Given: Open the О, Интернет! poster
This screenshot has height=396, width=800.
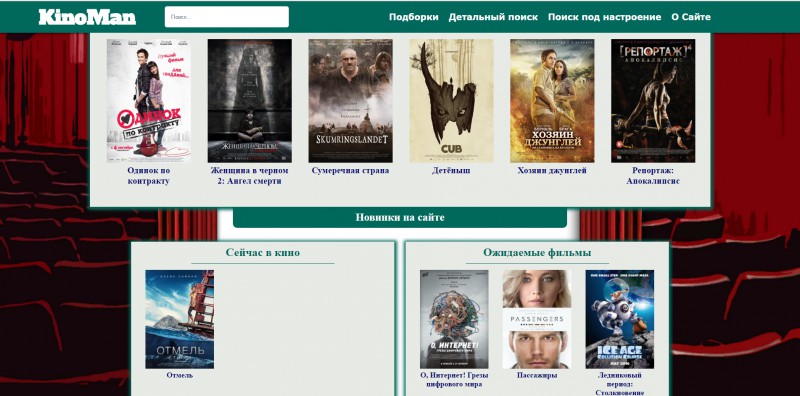Looking at the screenshot, I should (x=454, y=319).
